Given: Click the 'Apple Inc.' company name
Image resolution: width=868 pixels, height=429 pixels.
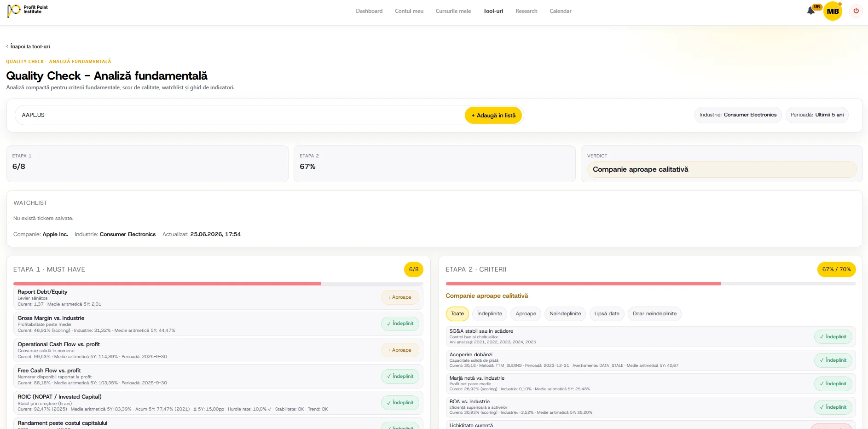Looking at the screenshot, I should pyautogui.click(x=55, y=234).
